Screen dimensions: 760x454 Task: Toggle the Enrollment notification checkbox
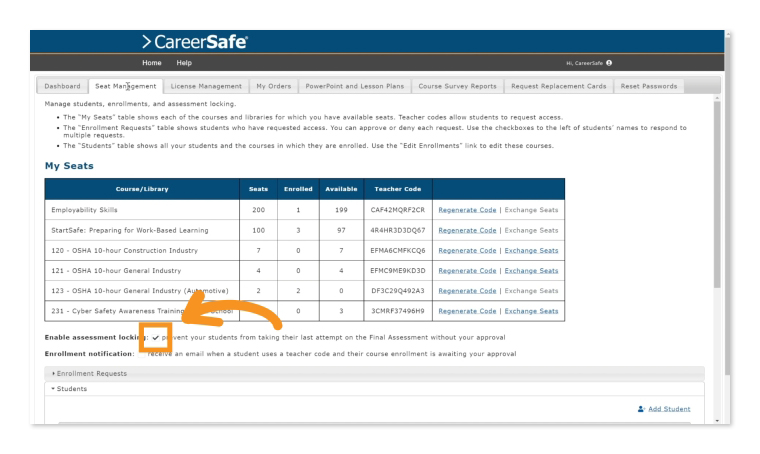[141, 354]
